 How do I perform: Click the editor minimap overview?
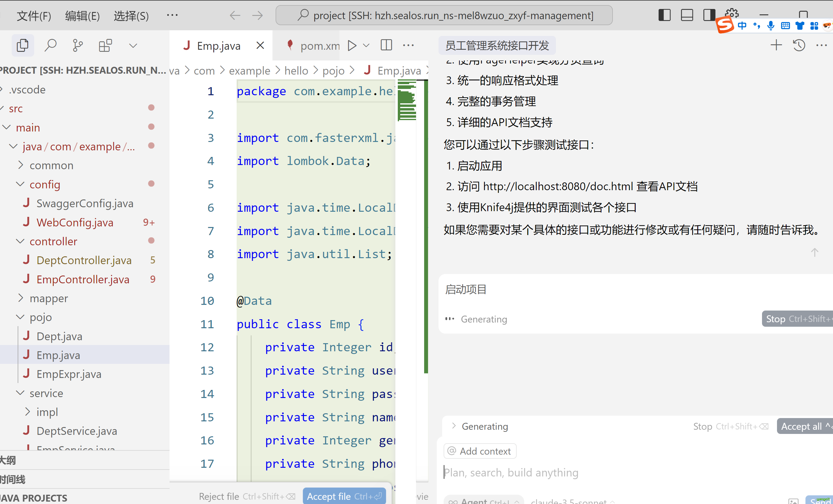click(407, 101)
